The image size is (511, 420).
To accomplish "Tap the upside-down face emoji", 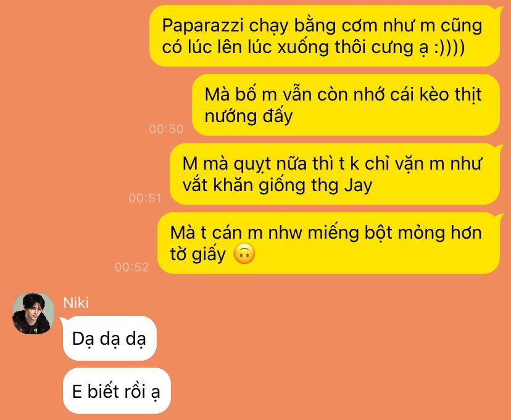I will click(x=244, y=253).
